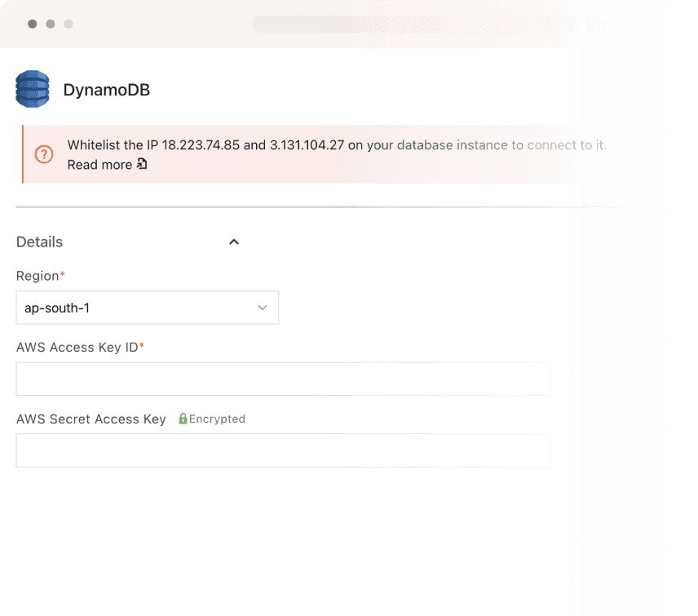Image resolution: width=698 pixels, height=616 pixels.
Task: Expand the ap-south-1 region selector
Action: (x=147, y=308)
